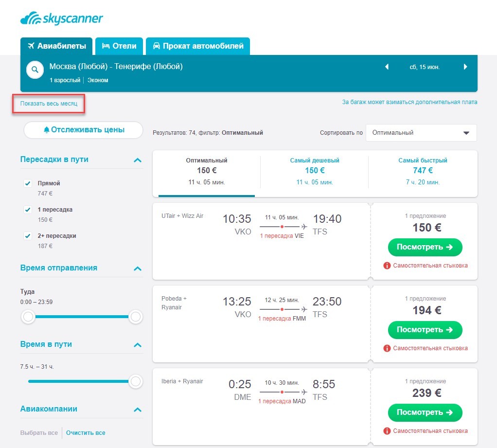
Task: Click Очистить все airlines link
Action: point(86,433)
